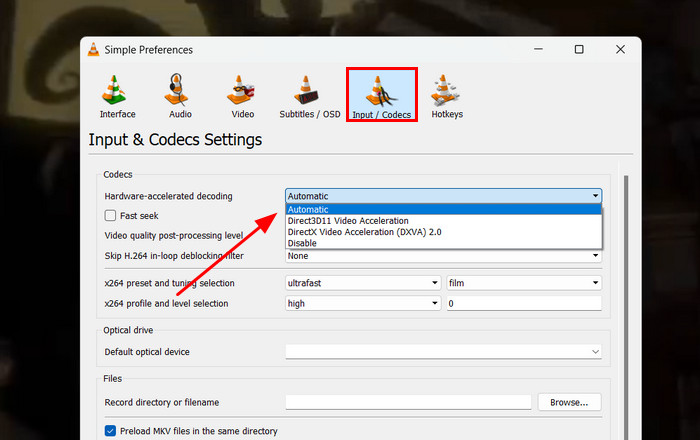Open the Interface preferences tab

click(117, 96)
